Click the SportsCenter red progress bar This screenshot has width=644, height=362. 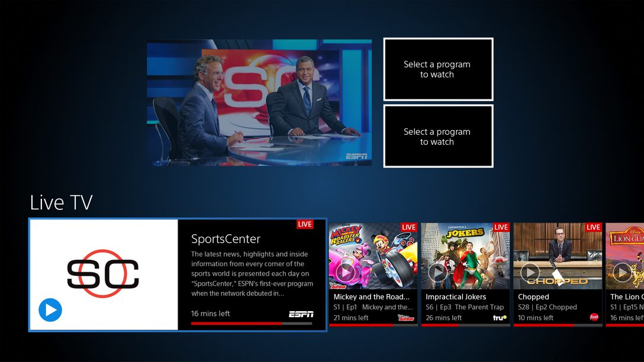237,324
